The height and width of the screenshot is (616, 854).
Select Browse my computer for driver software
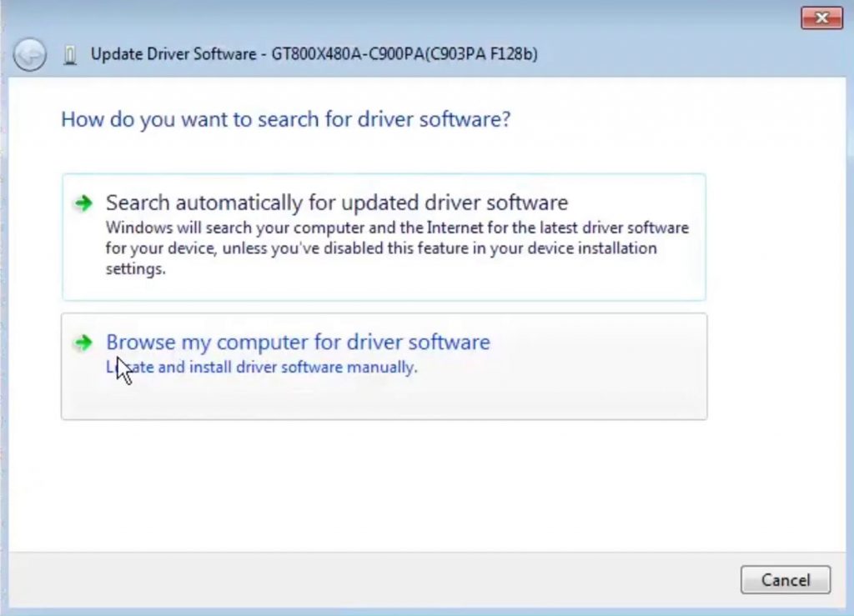click(298, 342)
